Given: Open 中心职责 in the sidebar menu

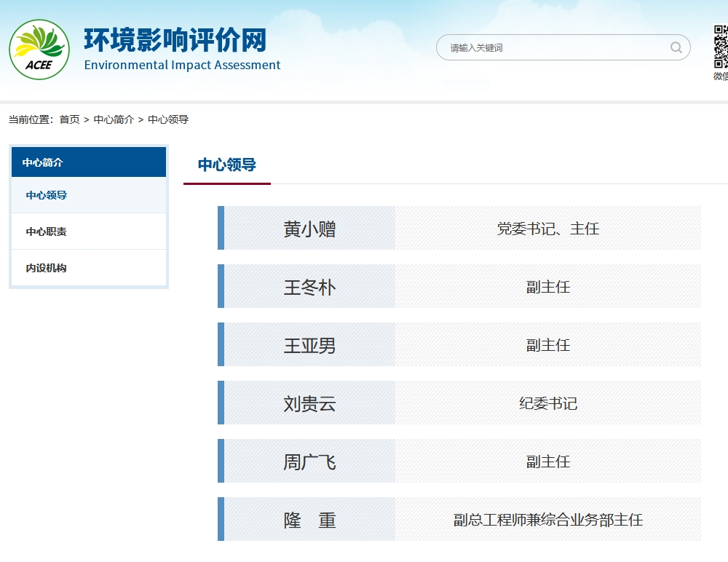Looking at the screenshot, I should pos(89,231).
